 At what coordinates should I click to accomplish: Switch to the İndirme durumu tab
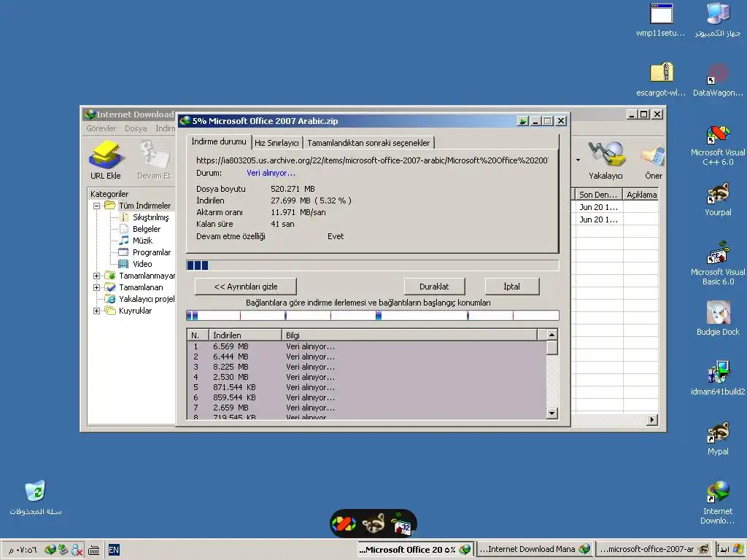point(219,141)
